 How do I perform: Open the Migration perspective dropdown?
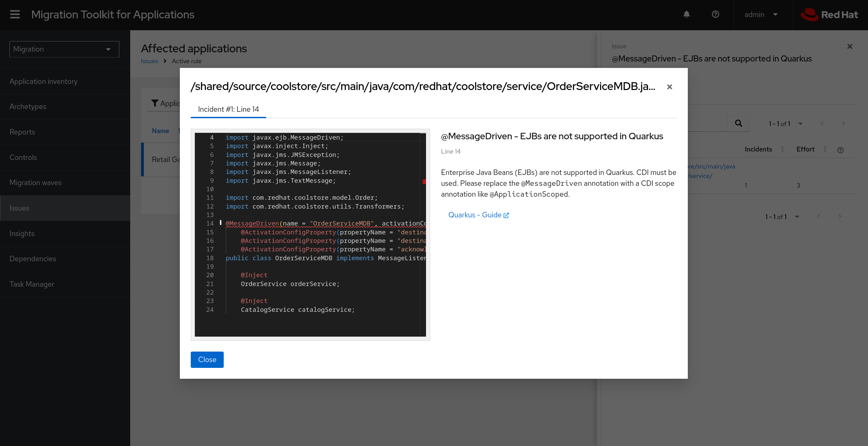pos(64,49)
